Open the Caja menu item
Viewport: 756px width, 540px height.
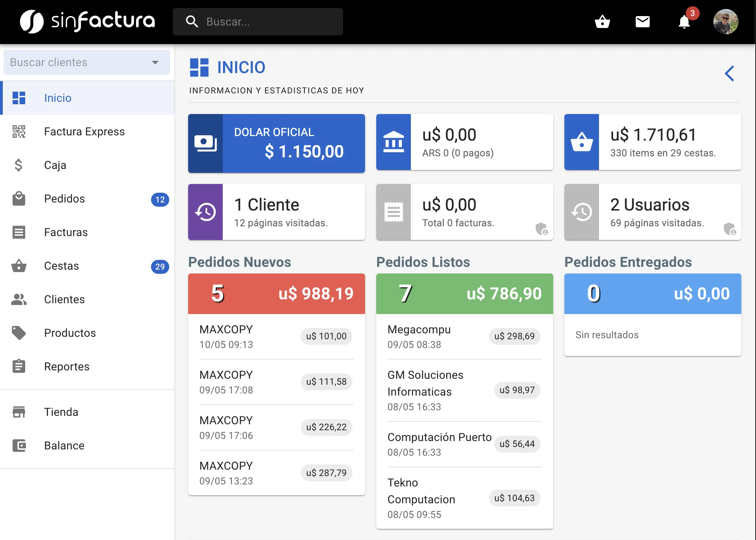(x=55, y=165)
